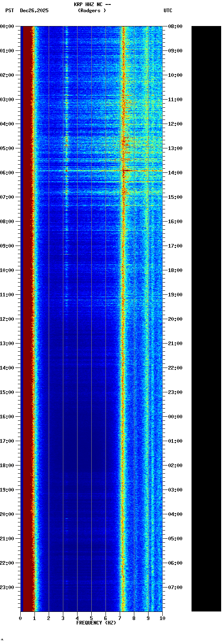This screenshot has height=644, width=224.
Task: Click the 01:00 label on PST axis
Action: (x=7, y=51)
